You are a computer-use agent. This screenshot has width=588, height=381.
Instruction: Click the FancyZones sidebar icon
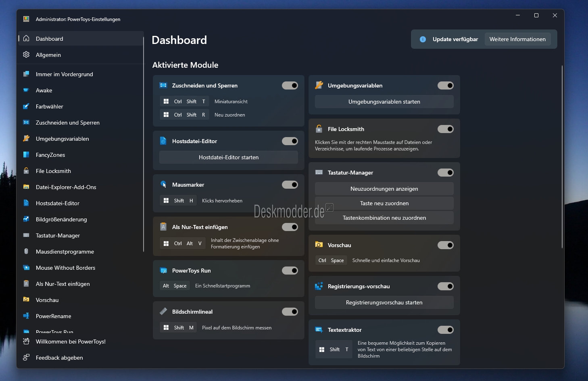point(26,154)
